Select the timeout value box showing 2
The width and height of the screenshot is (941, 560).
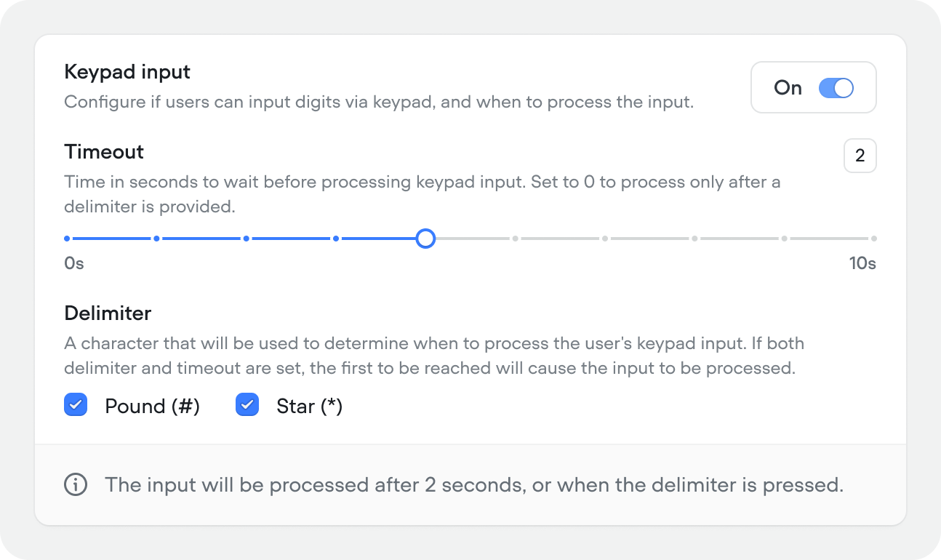click(860, 155)
